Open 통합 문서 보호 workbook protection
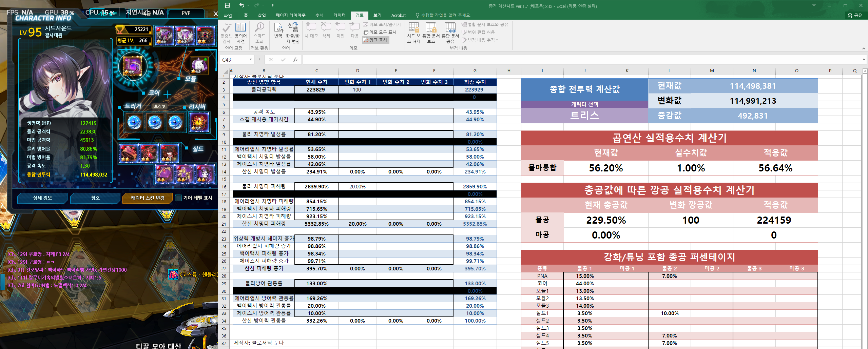The height and width of the screenshot is (349, 868). pyautogui.click(x=431, y=33)
